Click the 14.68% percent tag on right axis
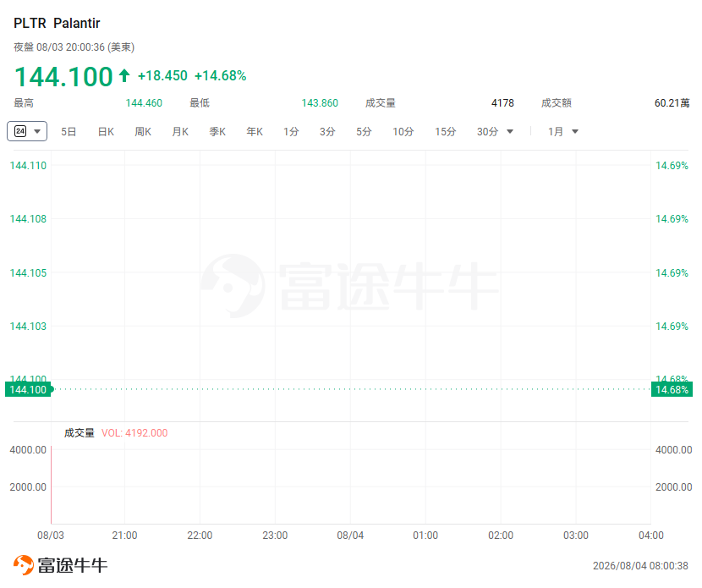The width and height of the screenshot is (702, 588). point(672,390)
